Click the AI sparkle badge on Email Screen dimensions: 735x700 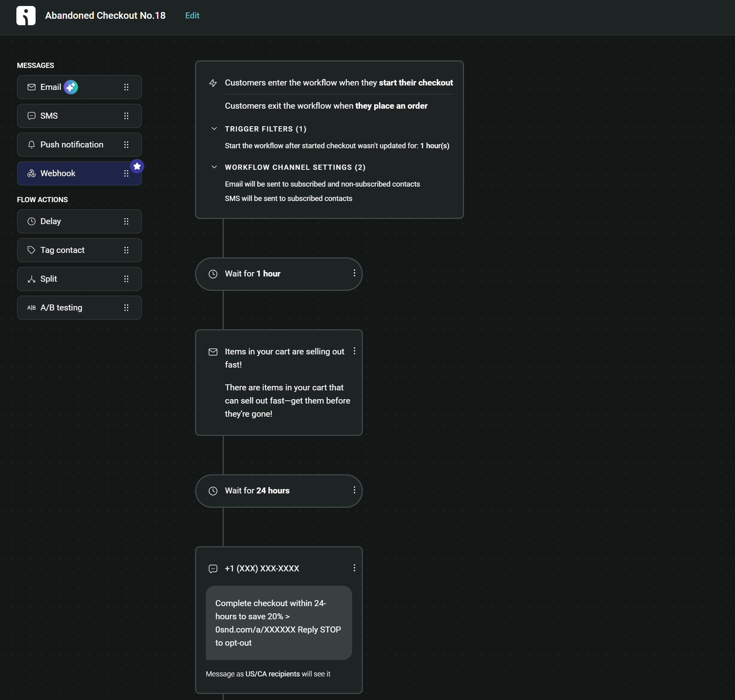pyautogui.click(x=71, y=87)
